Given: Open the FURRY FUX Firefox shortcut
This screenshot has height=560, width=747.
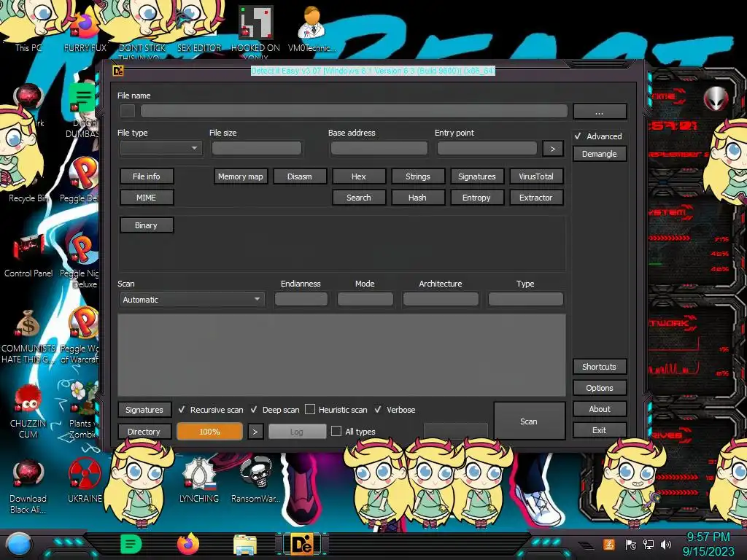Looking at the screenshot, I should pyautogui.click(x=85, y=28).
